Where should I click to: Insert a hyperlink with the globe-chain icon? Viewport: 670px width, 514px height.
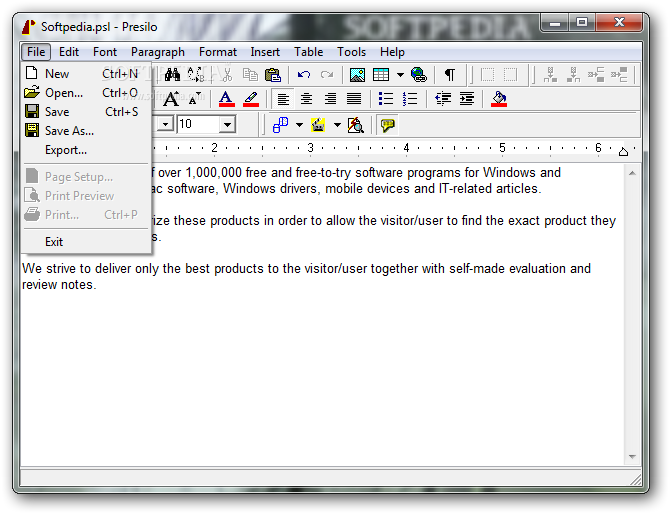[419, 75]
